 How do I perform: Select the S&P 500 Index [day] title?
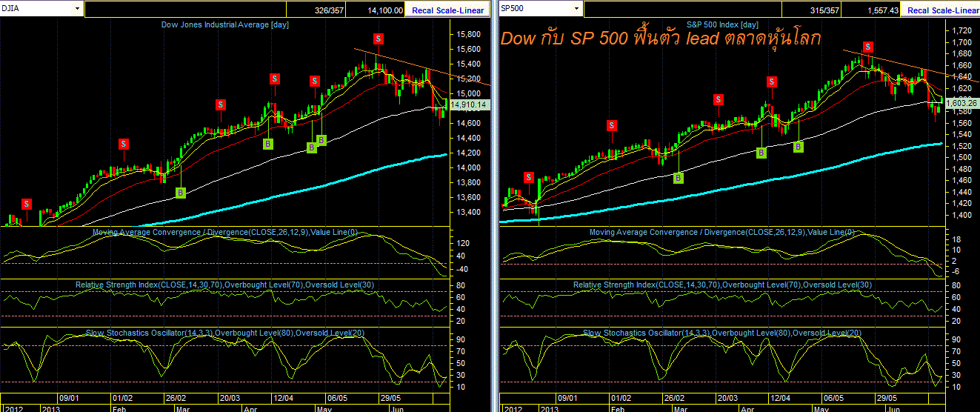coord(723,24)
